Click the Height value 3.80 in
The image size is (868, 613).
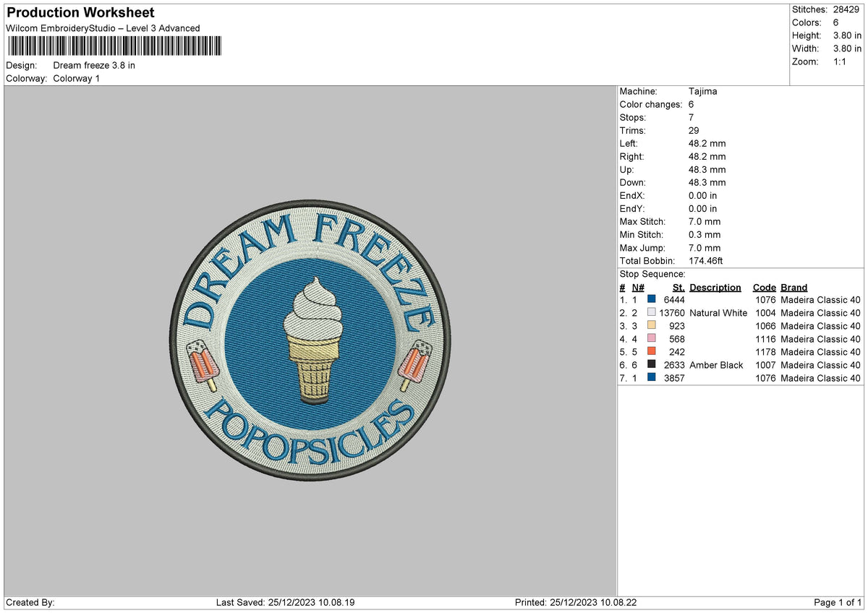[848, 35]
